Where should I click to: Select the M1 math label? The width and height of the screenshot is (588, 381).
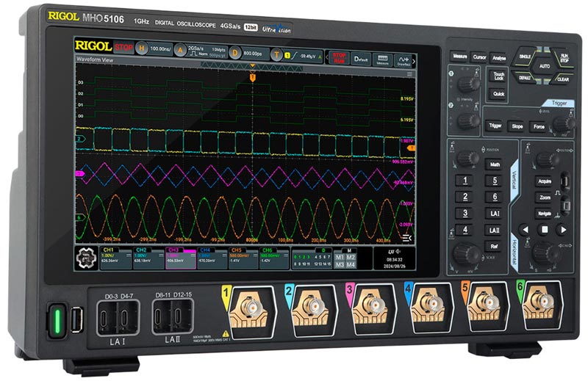[x=340, y=257]
